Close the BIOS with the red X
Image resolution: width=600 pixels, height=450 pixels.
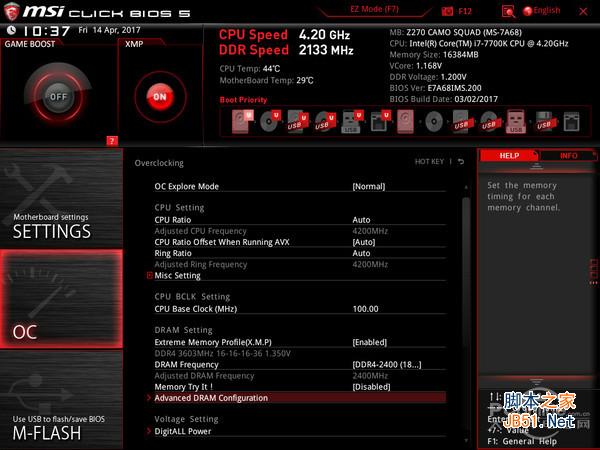click(x=583, y=11)
